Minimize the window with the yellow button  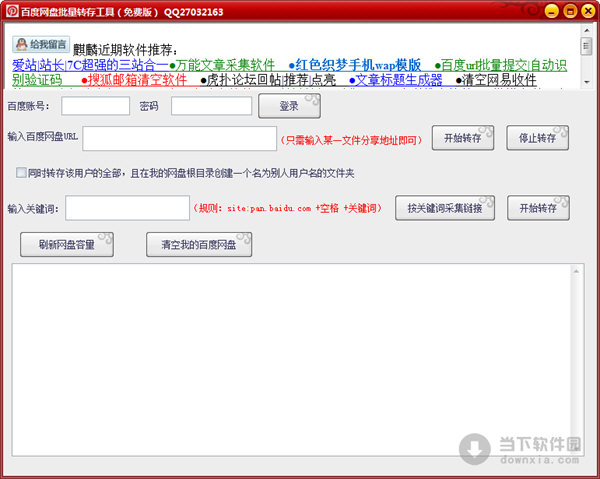551,11
